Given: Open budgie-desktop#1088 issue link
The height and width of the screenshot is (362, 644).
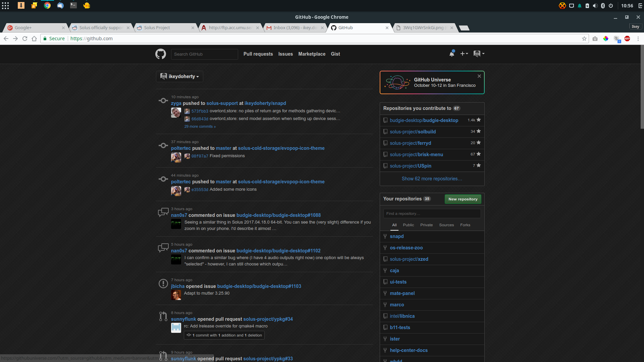Looking at the screenshot, I should point(278,215).
